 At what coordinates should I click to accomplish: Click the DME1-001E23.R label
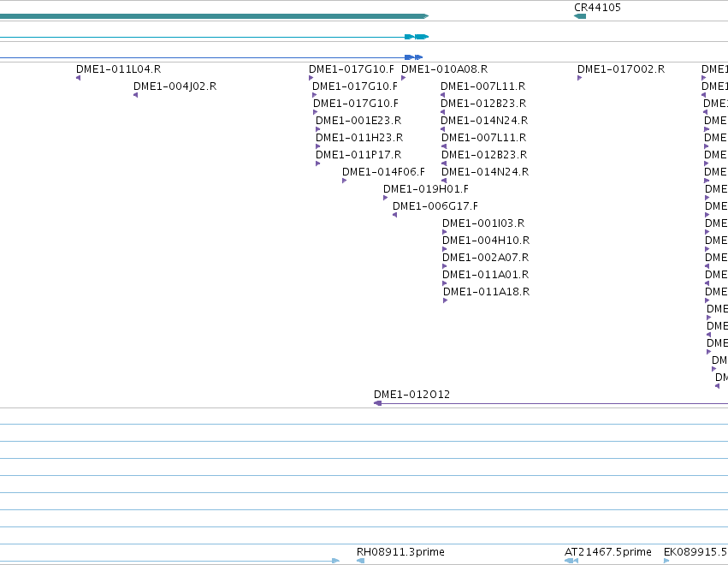[x=358, y=121]
